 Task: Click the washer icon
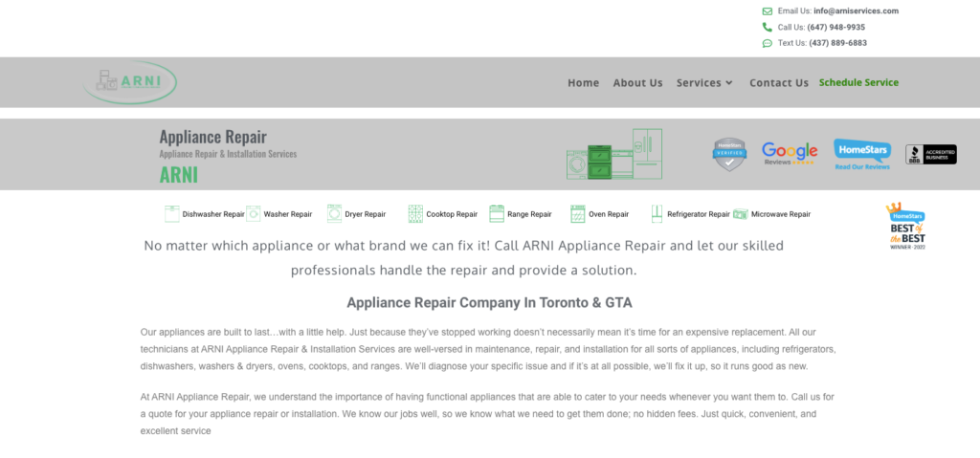(x=253, y=213)
